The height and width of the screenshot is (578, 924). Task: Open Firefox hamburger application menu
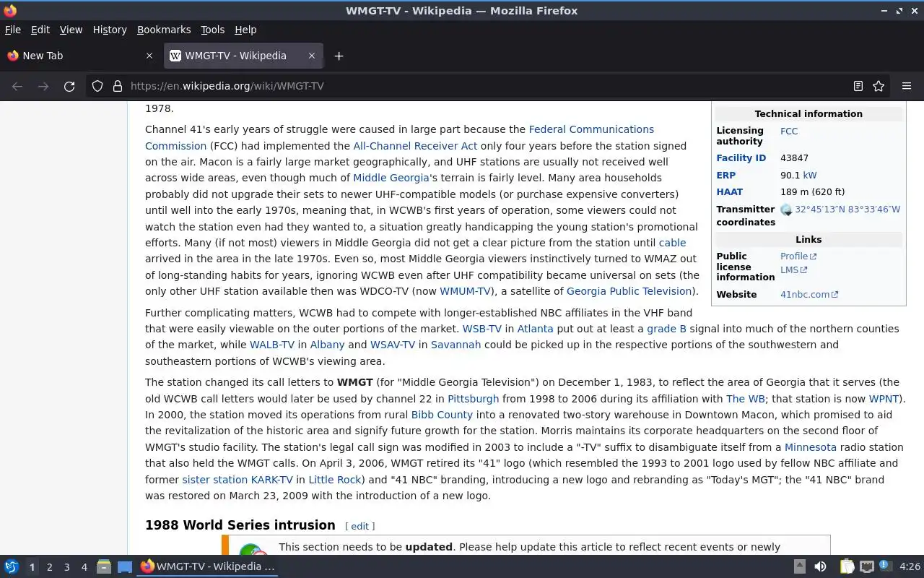907,86
